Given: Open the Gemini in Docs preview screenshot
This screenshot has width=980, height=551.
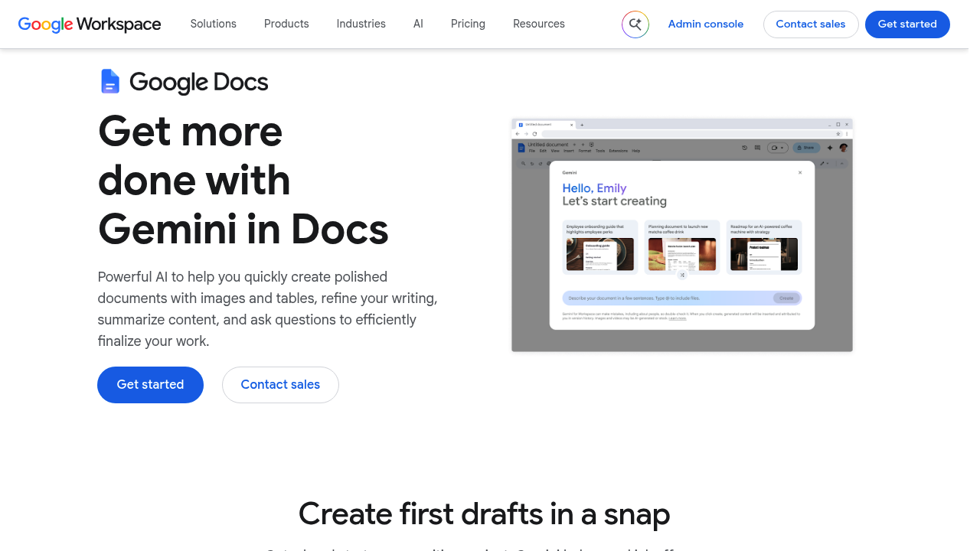Looking at the screenshot, I should point(682,235).
